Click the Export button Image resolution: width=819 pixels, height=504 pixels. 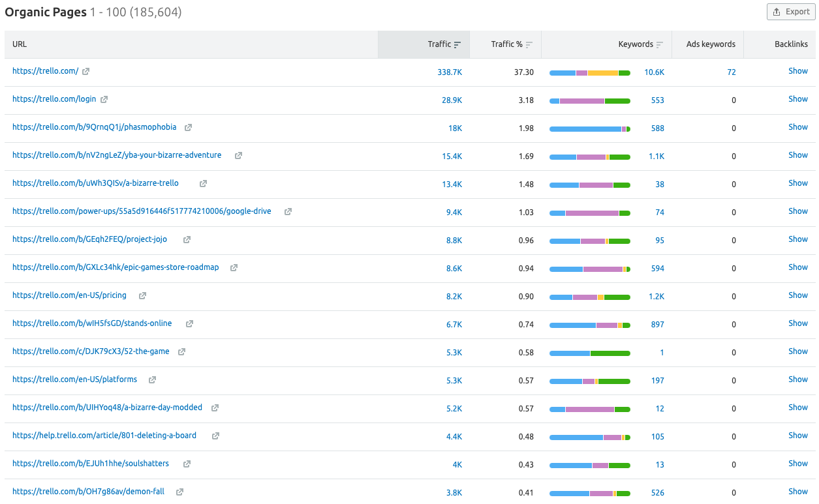coord(791,12)
